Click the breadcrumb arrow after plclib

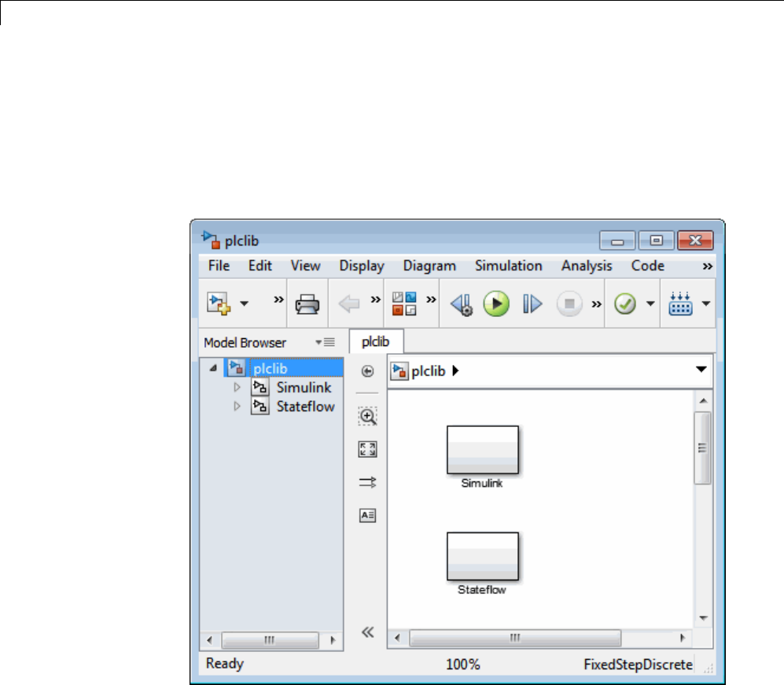pyautogui.click(x=455, y=371)
